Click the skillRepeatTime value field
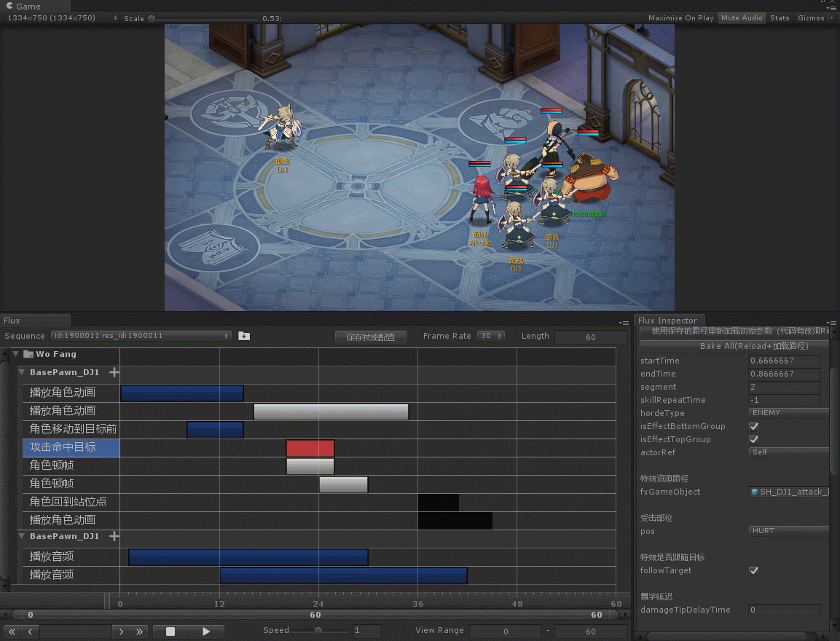840x641 pixels. coord(785,400)
